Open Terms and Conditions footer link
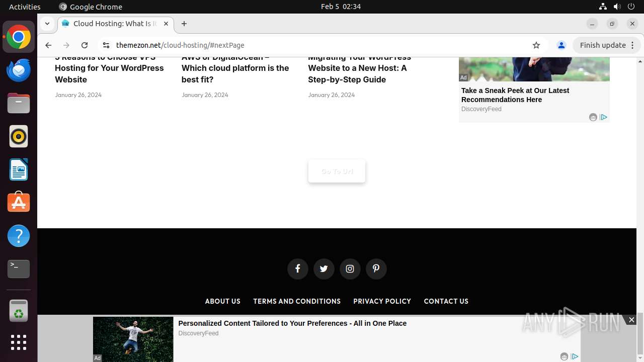 (297, 301)
